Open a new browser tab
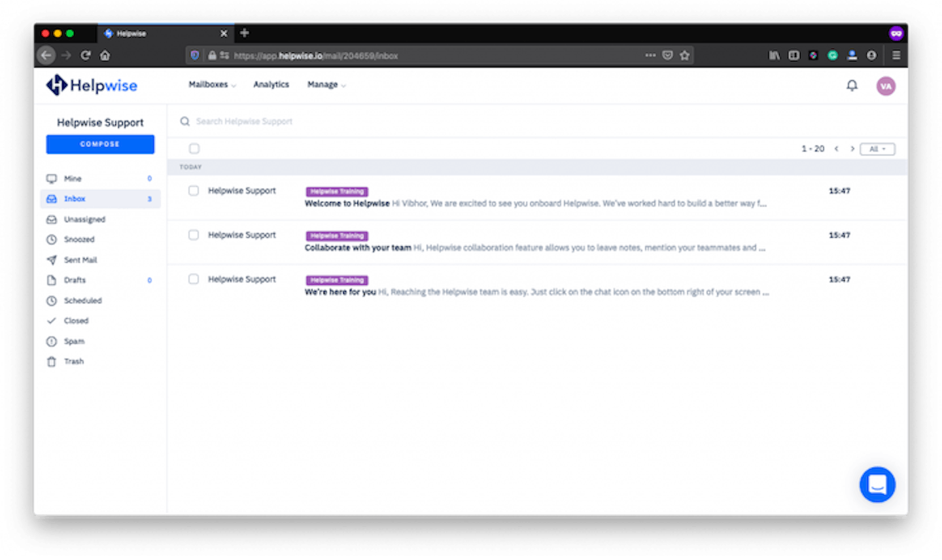 click(245, 33)
